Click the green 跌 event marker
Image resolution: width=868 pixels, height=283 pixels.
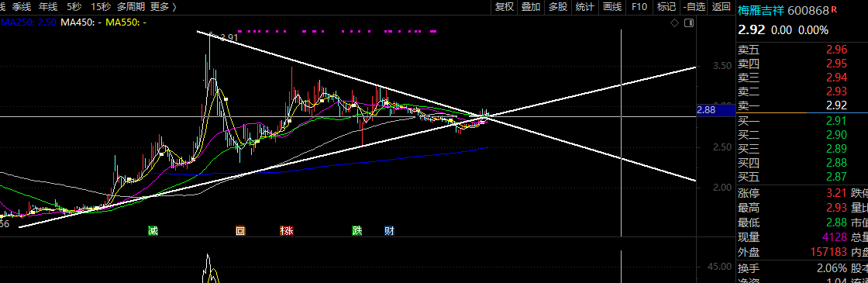point(357,230)
